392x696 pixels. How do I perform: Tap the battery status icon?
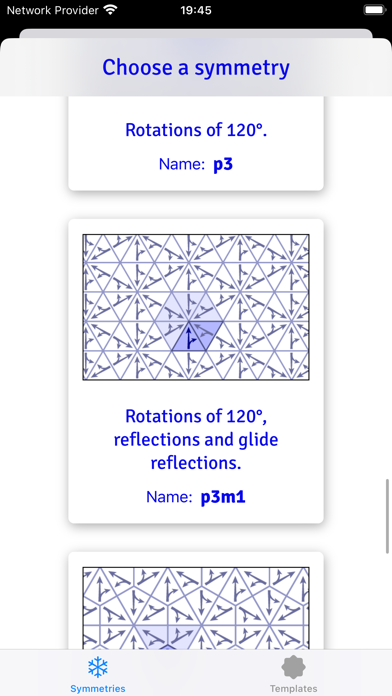pos(374,10)
